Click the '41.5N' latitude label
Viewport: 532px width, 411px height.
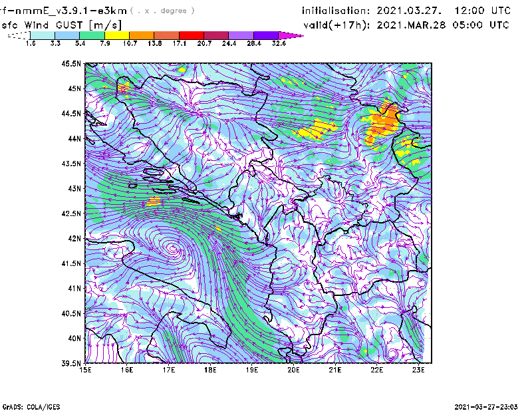pos(71,263)
